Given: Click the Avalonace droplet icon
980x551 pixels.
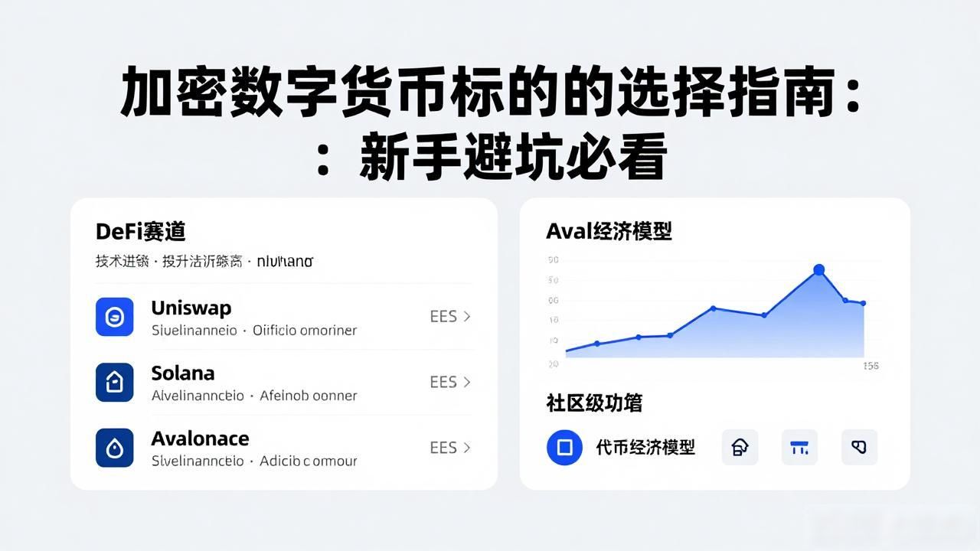Looking at the screenshot, I should [115, 448].
